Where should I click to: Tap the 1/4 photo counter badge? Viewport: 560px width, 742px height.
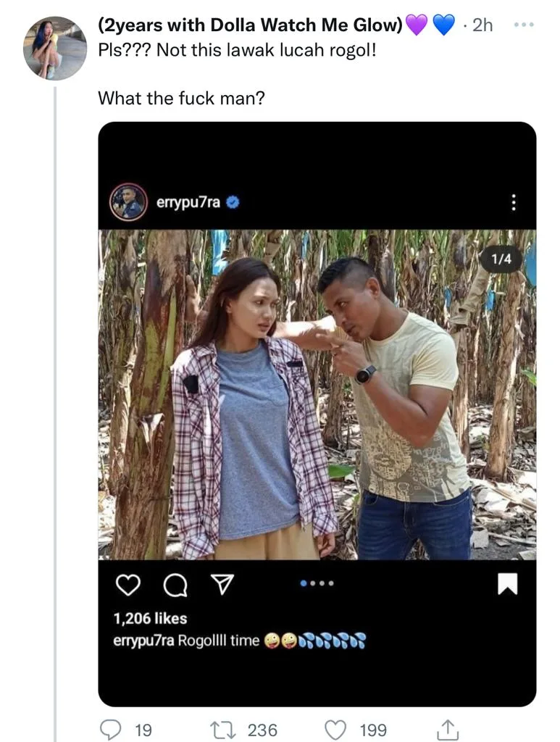[x=501, y=259]
